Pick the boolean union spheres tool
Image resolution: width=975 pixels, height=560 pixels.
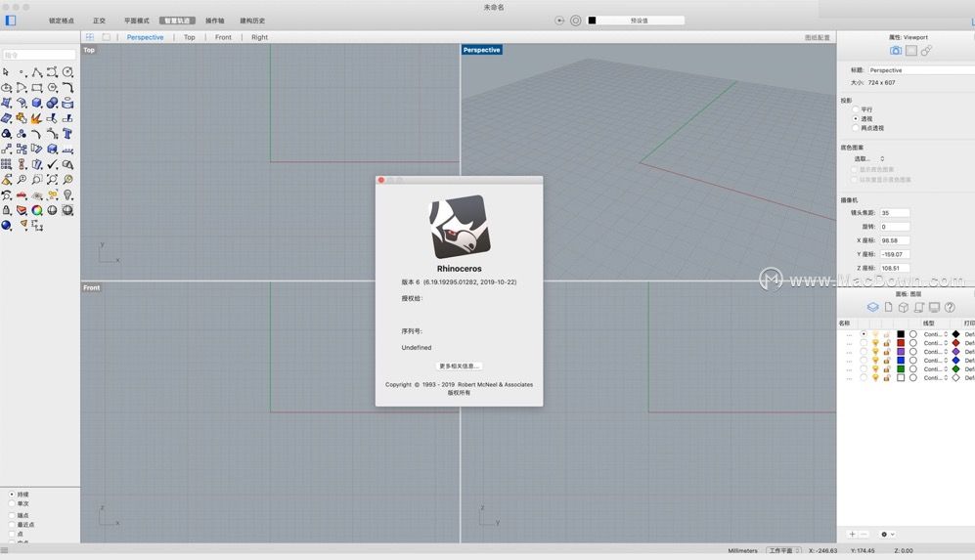coord(52,104)
